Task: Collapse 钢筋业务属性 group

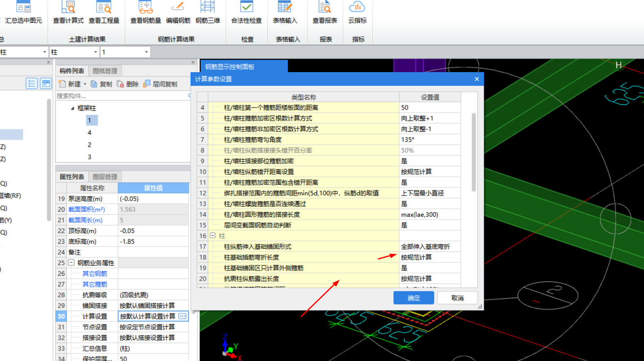Action: [71, 263]
